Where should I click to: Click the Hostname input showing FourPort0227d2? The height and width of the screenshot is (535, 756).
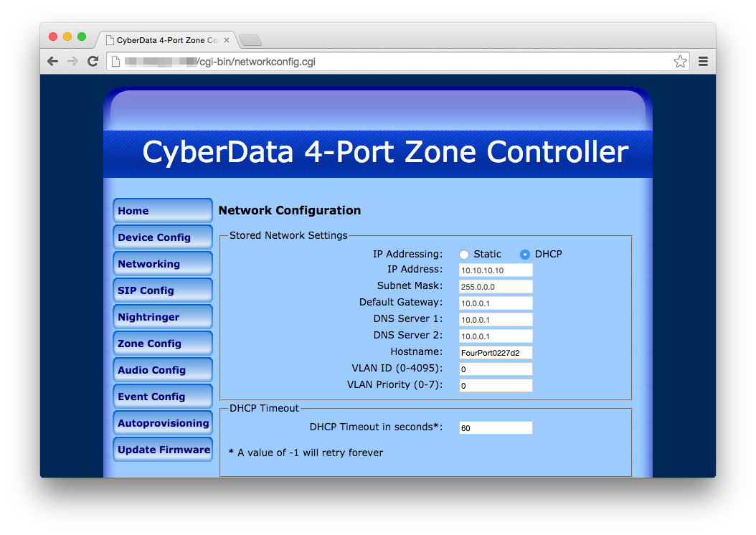pyautogui.click(x=496, y=352)
